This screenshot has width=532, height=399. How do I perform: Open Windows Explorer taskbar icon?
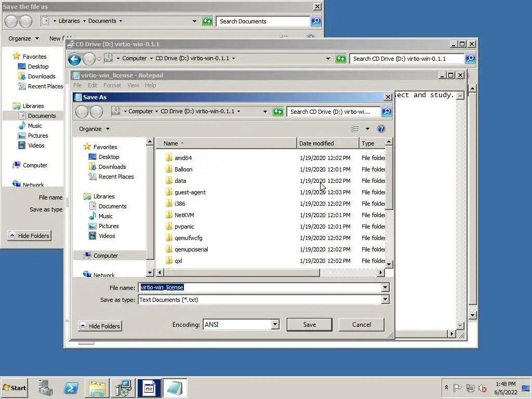point(97,388)
